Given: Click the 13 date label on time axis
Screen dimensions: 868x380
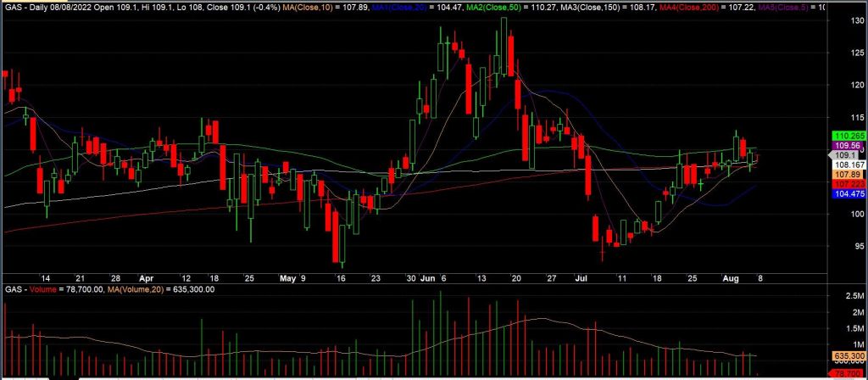Looking at the screenshot, I should tap(481, 278).
